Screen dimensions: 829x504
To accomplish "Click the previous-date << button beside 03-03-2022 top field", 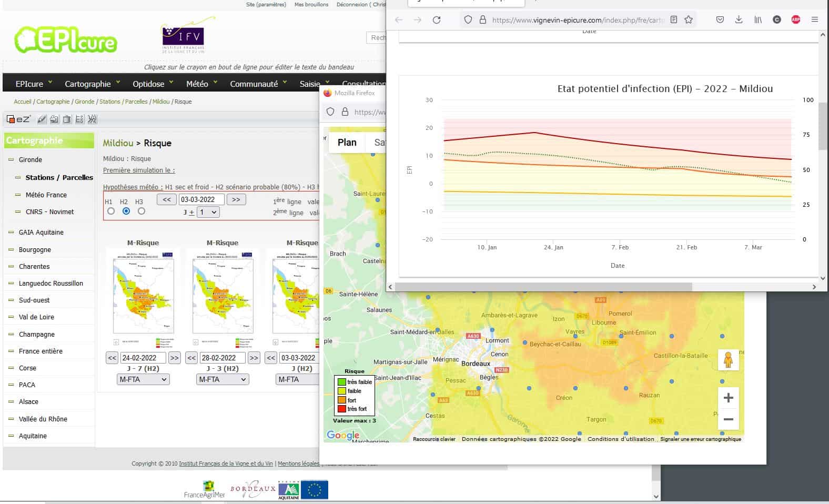I will (x=167, y=199).
